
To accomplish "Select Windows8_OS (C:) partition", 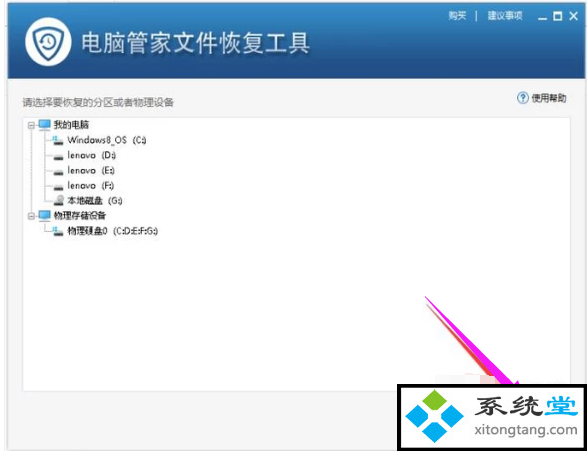I will (107, 140).
